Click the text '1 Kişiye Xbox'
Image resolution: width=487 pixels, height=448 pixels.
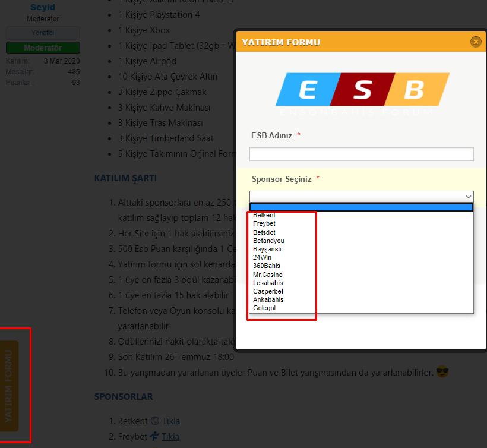pyautogui.click(x=144, y=30)
